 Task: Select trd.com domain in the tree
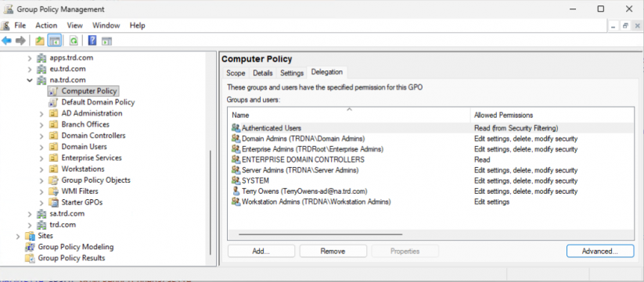tap(63, 225)
